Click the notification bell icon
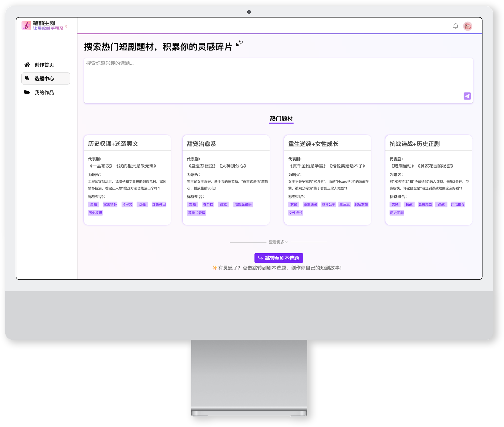This screenshot has height=427, width=504. click(456, 26)
